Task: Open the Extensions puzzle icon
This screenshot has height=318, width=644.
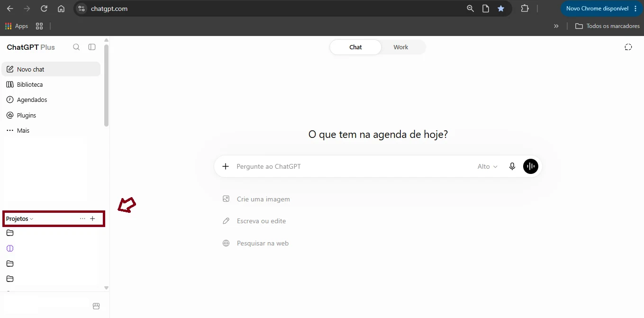Action: coord(525,9)
